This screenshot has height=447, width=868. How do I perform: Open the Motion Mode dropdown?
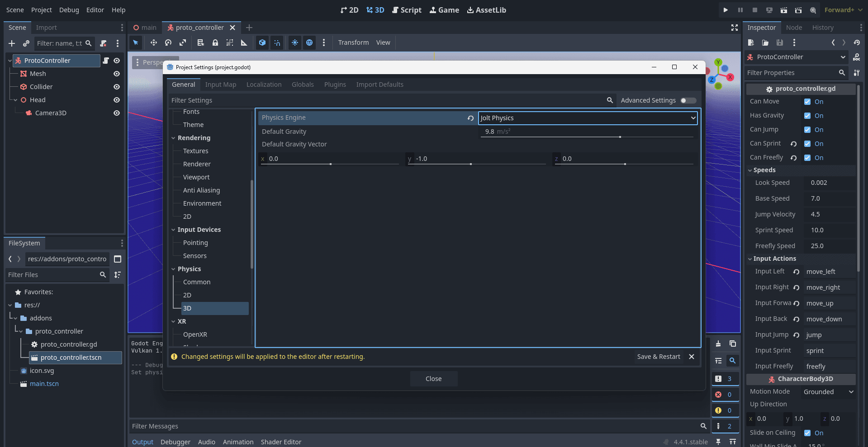pyautogui.click(x=829, y=392)
